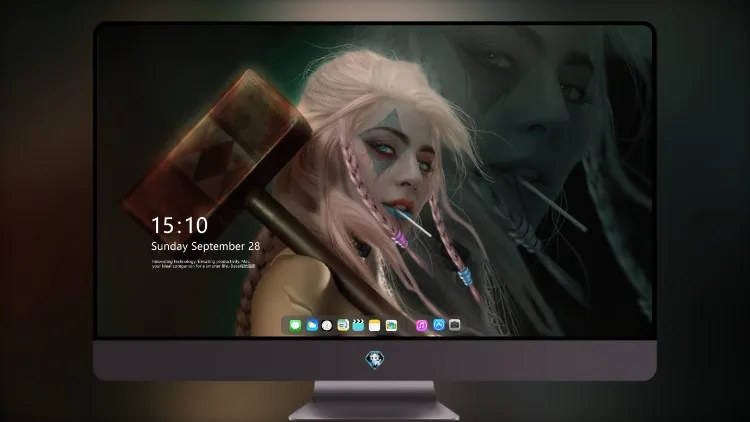The width and height of the screenshot is (750, 422).
Task: Click the empty dock gap before Music
Action: [x=407, y=325]
